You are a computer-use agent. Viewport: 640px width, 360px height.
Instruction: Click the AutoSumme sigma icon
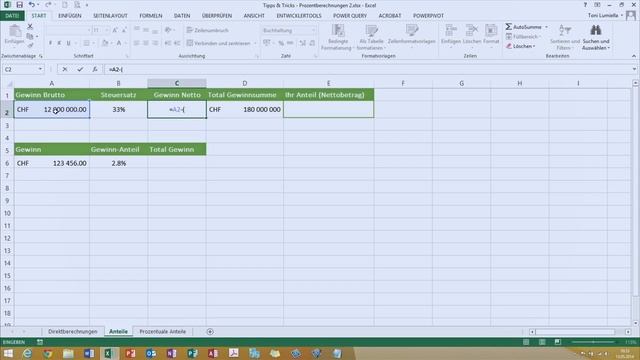pyautogui.click(x=509, y=27)
